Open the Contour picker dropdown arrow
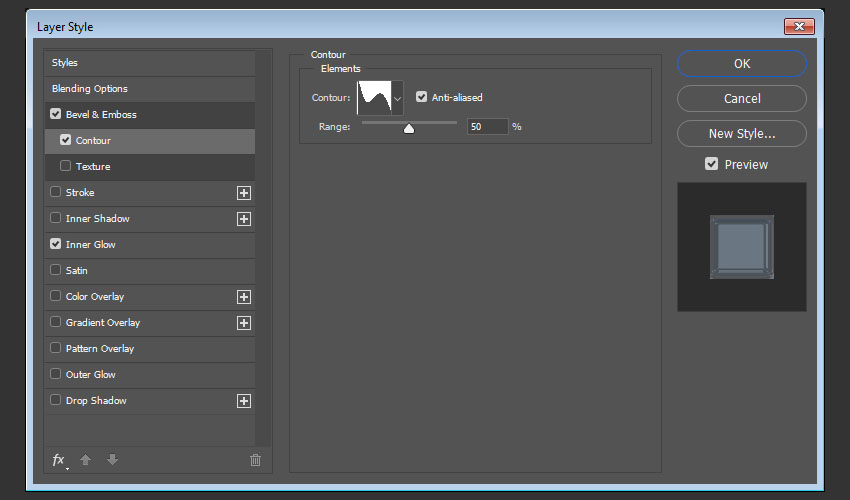850x500 pixels. [x=398, y=99]
